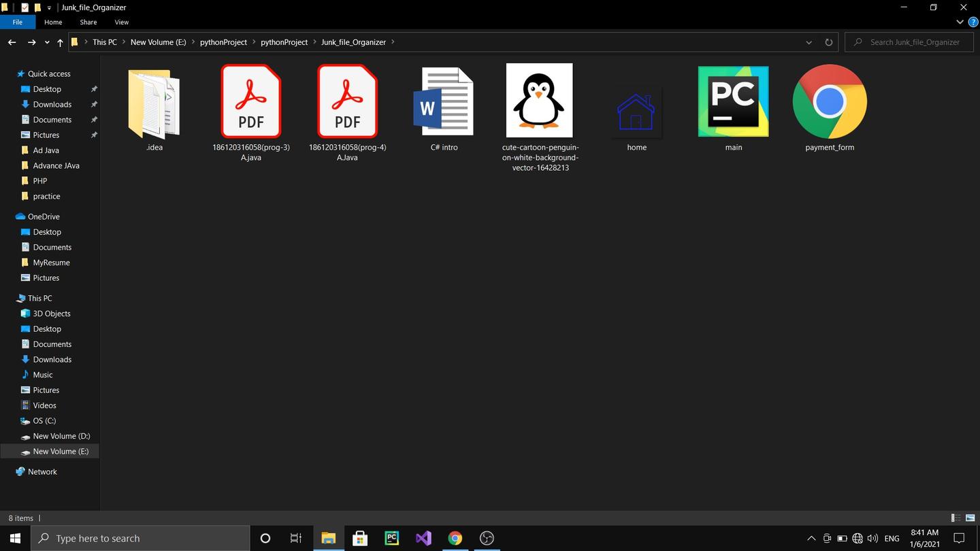Open Microsoft Store from the taskbar
Viewport: 980px width, 551px height.
pyautogui.click(x=360, y=538)
